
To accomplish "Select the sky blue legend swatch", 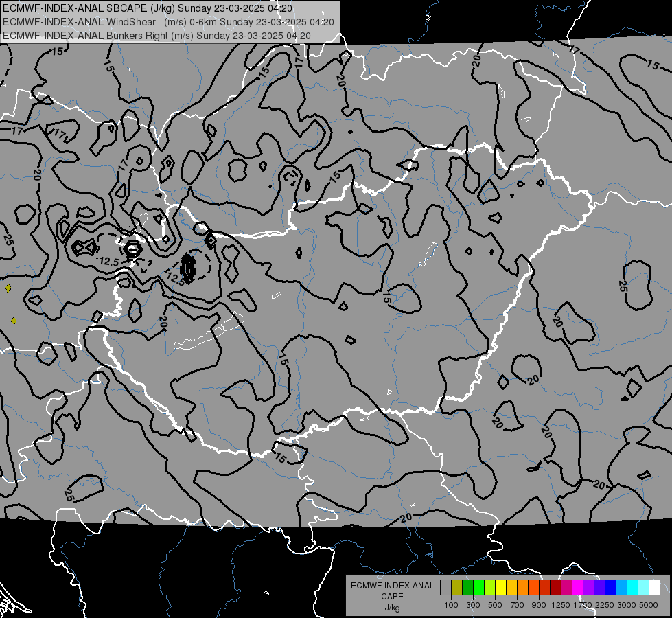I will click(621, 587).
